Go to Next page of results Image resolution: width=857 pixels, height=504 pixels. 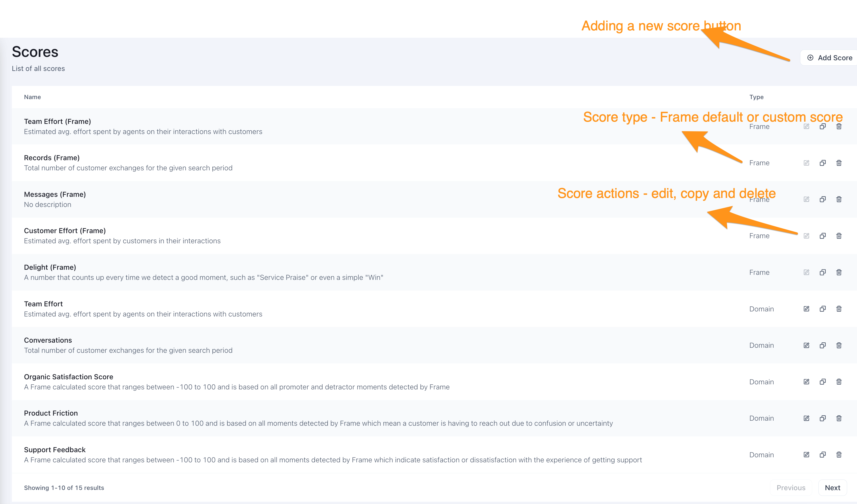coord(832,488)
